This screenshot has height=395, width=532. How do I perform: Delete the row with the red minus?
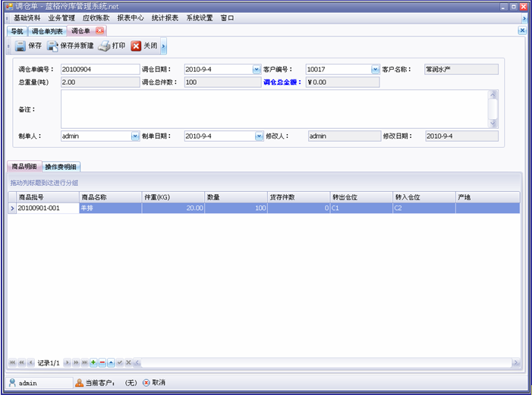pos(102,363)
